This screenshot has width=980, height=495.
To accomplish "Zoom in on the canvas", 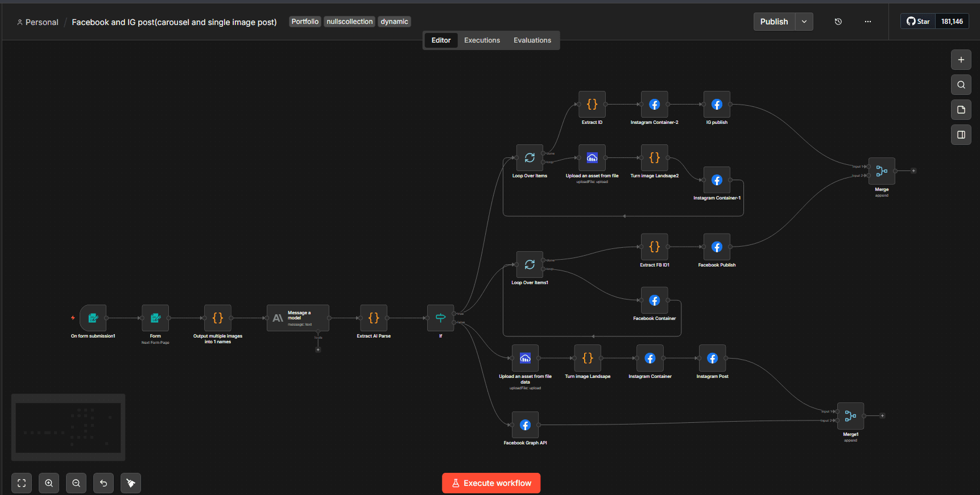I will pos(49,483).
